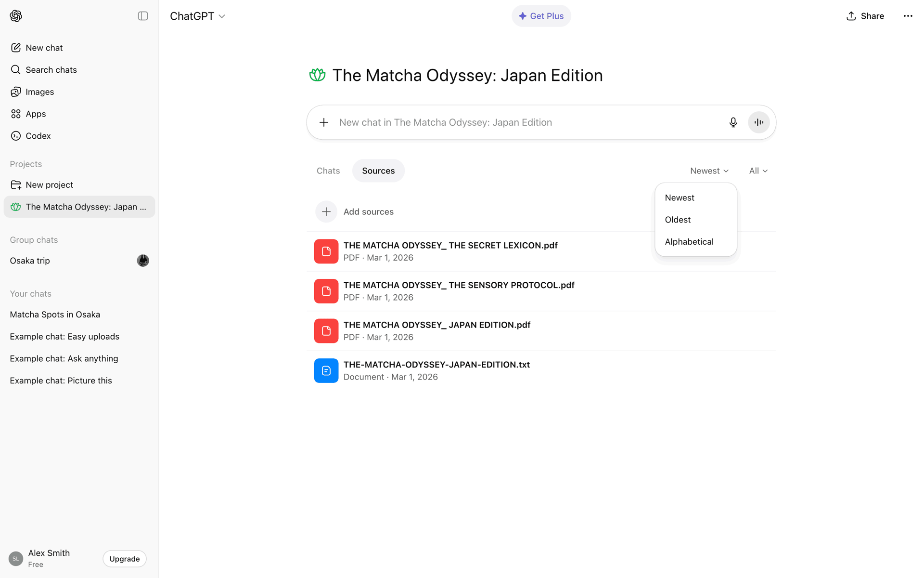This screenshot has width=924, height=578.
Task: Collapse the sidebar with the panel icon
Action: coord(143,16)
